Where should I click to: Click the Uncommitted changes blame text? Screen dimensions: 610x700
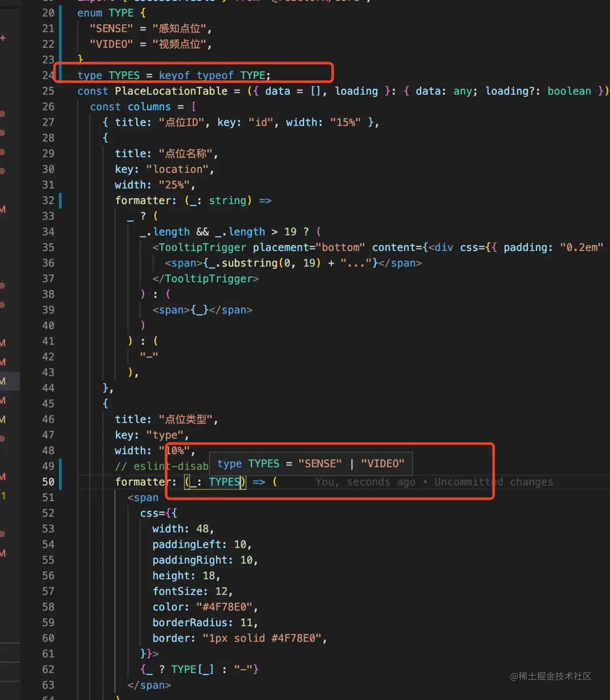click(x=492, y=482)
